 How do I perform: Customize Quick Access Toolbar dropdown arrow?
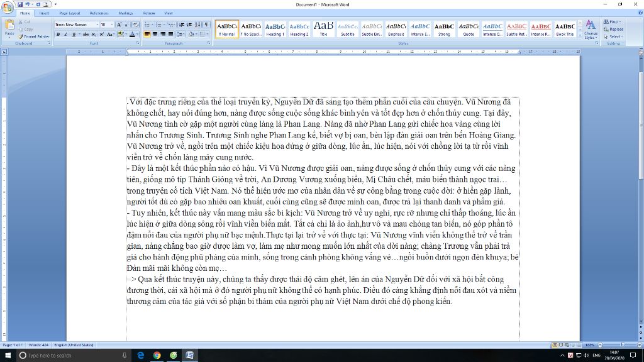point(55,4)
